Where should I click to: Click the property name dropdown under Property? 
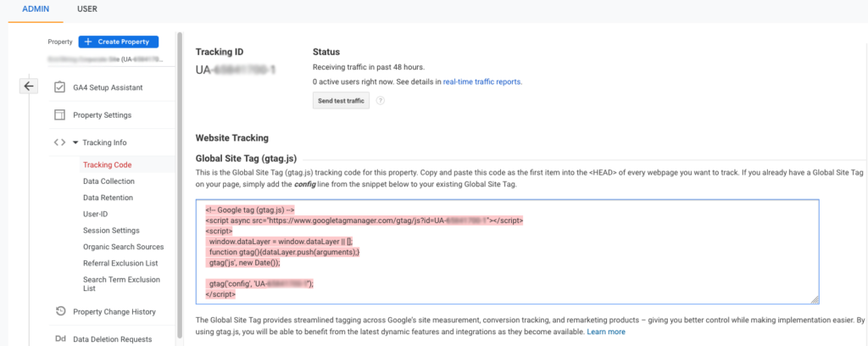(x=105, y=59)
